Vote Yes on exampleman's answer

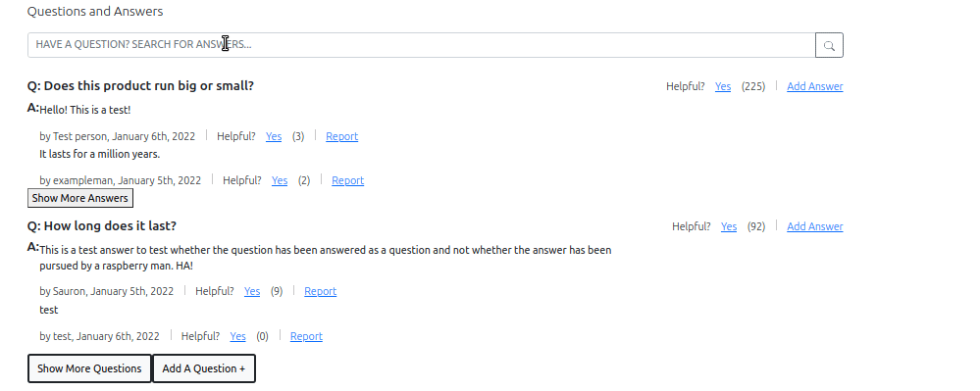280,180
